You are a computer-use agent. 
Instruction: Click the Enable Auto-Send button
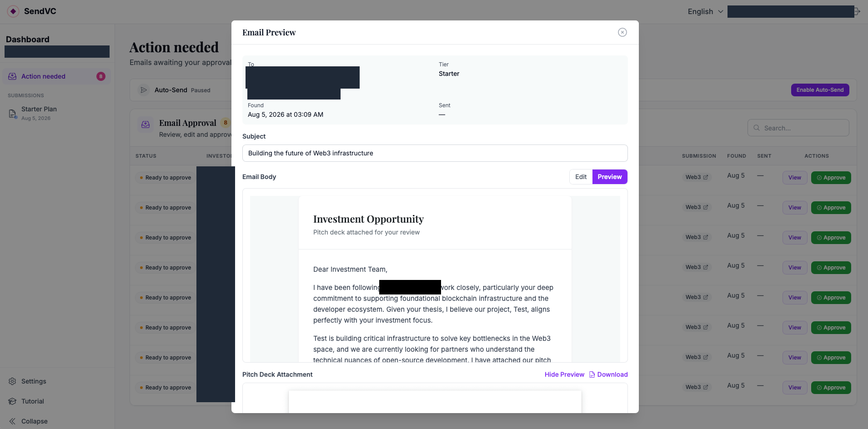pyautogui.click(x=820, y=90)
